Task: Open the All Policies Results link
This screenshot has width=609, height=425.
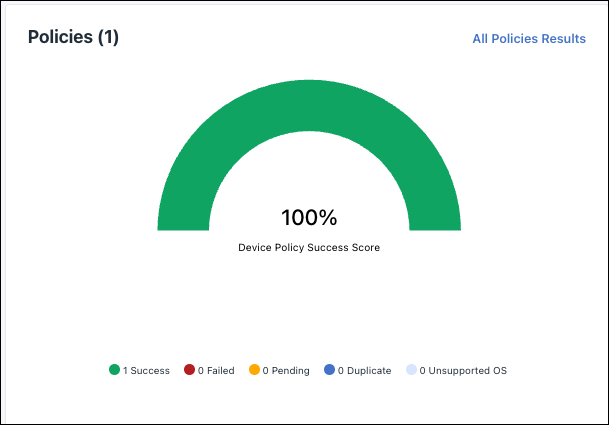Action: [x=529, y=38]
